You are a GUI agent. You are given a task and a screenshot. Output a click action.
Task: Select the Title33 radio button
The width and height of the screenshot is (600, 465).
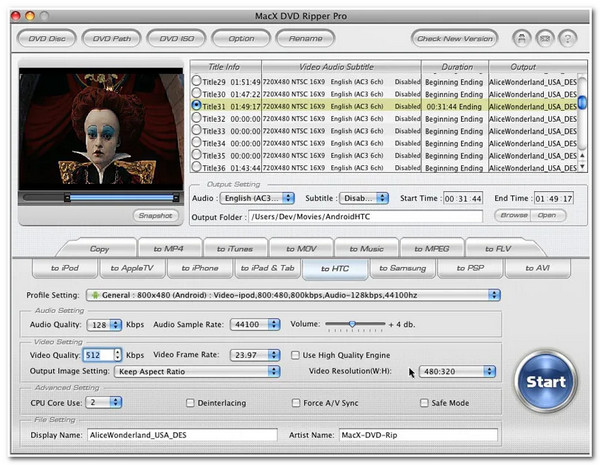(x=196, y=130)
